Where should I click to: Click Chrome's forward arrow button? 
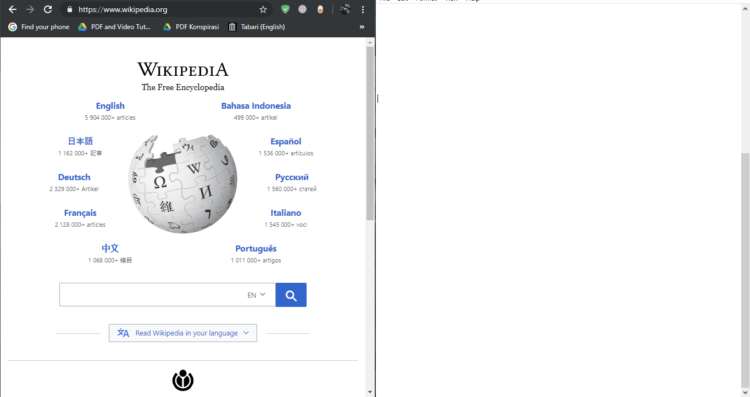(30, 9)
